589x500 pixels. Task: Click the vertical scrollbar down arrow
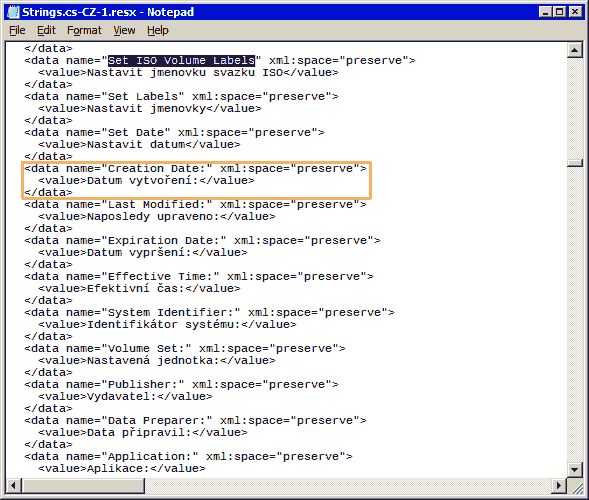click(x=574, y=469)
